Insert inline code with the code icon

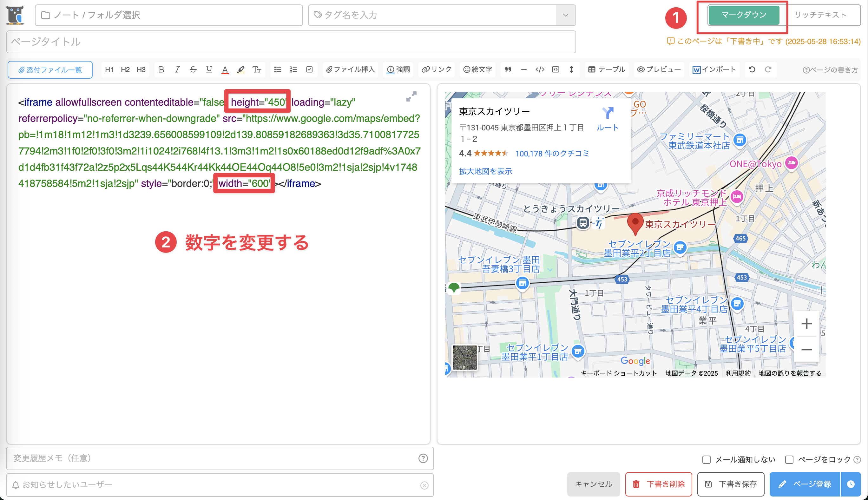pyautogui.click(x=540, y=70)
